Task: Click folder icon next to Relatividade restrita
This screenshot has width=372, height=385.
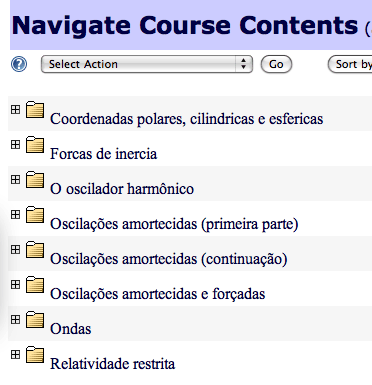Action: tap(35, 355)
